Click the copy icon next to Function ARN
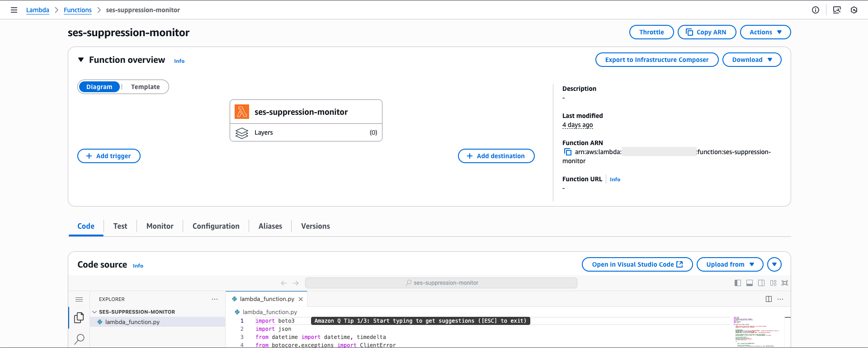Viewport: 868px width, 348px height. pos(568,152)
